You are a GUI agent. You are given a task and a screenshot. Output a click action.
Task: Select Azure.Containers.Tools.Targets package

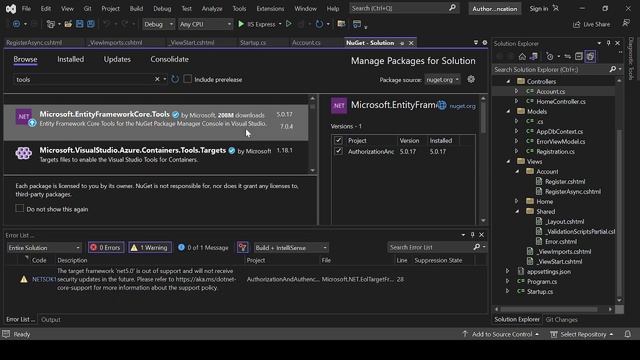[x=156, y=155]
